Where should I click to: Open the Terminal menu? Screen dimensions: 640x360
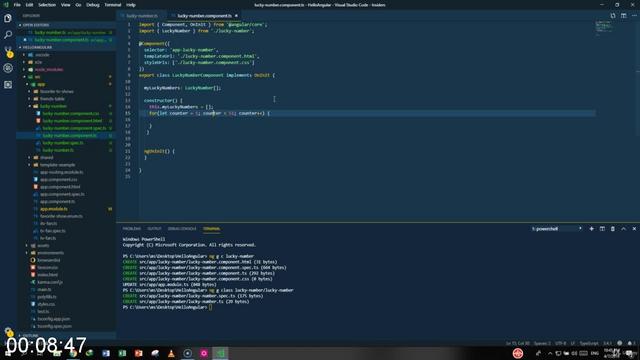(x=113, y=5)
